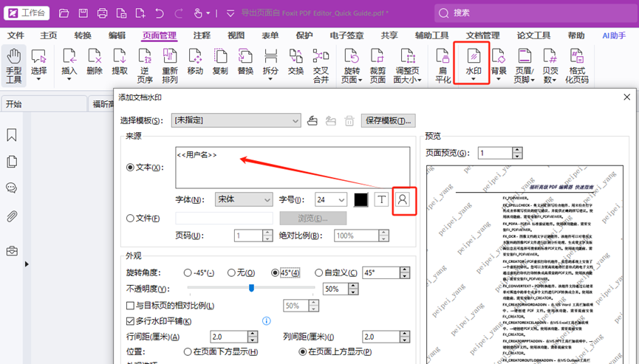Select the Rotate Pages (旋转页面) tool
The width and height of the screenshot is (639, 364).
tap(352, 65)
